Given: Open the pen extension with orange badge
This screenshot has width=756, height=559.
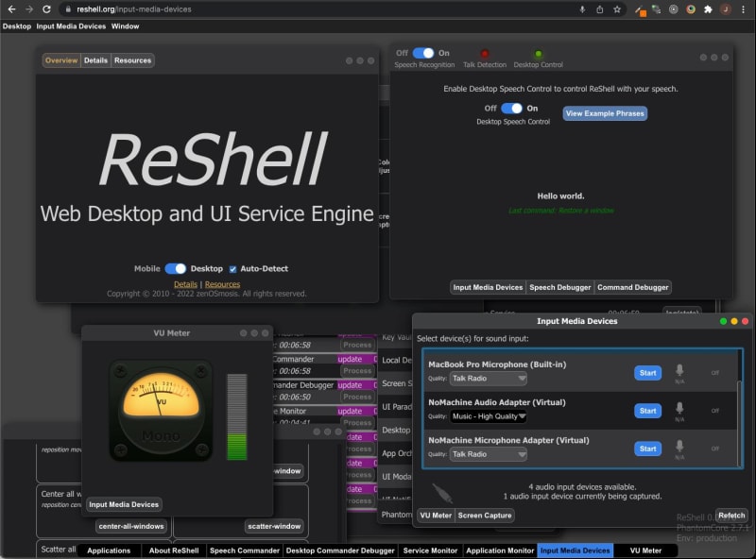Looking at the screenshot, I should click(x=640, y=10).
